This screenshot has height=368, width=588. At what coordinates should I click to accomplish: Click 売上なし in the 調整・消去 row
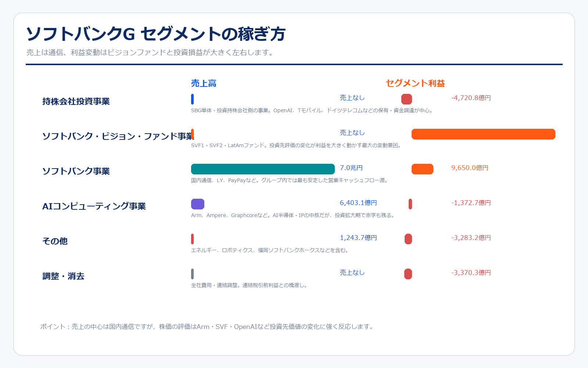pyautogui.click(x=352, y=273)
